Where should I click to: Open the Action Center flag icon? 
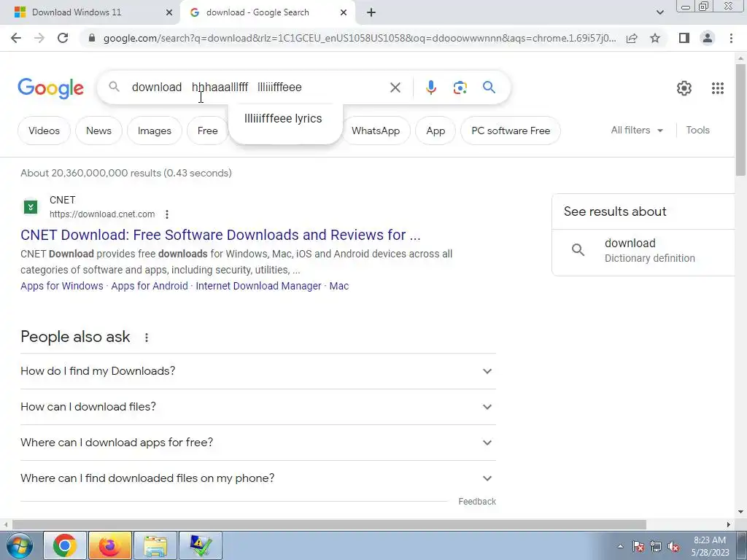[638, 547]
